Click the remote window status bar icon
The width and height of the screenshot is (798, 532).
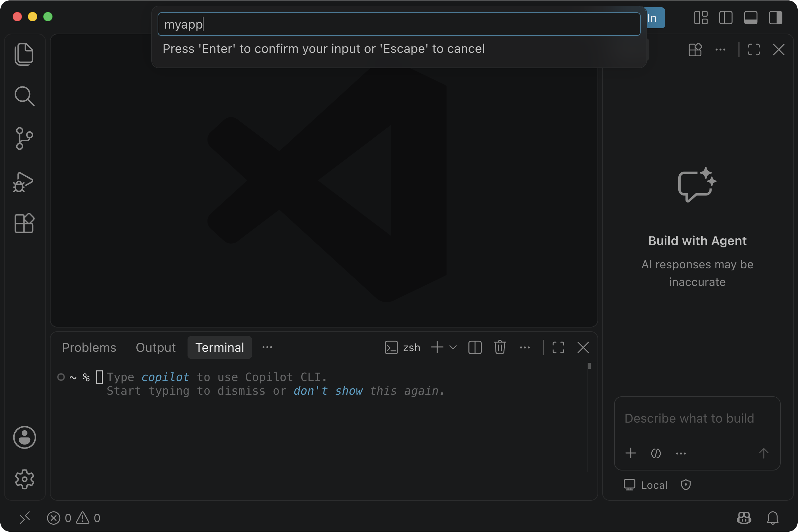point(25,518)
